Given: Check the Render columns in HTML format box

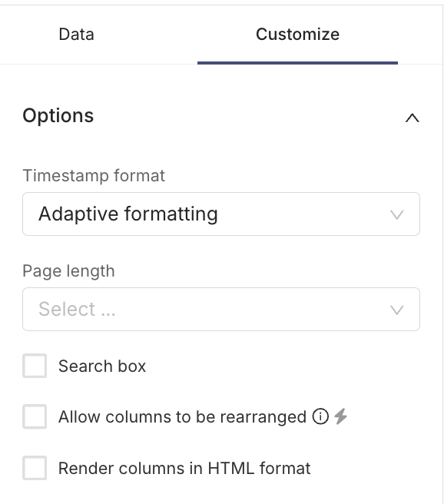Looking at the screenshot, I should (35, 468).
